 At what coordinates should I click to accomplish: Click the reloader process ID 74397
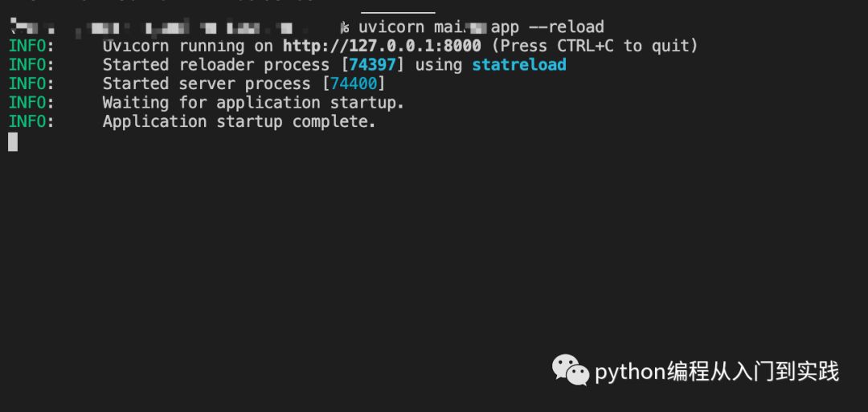[373, 65]
